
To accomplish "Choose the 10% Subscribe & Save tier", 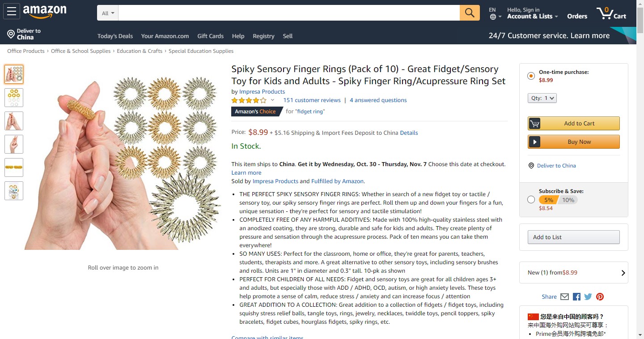I will click(568, 200).
